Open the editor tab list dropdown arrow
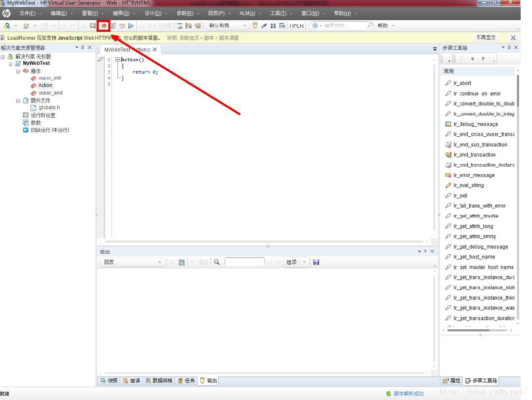Image resolution: width=532 pixels, height=400 pixels. 435,49
